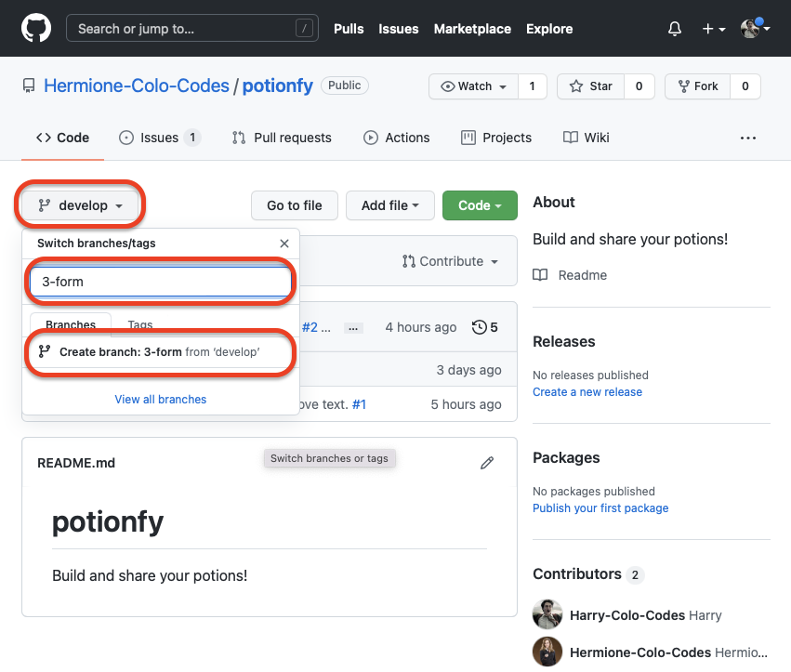Click the three-dot repository menu
Image resolution: width=791 pixels, height=672 pixels.
747,138
